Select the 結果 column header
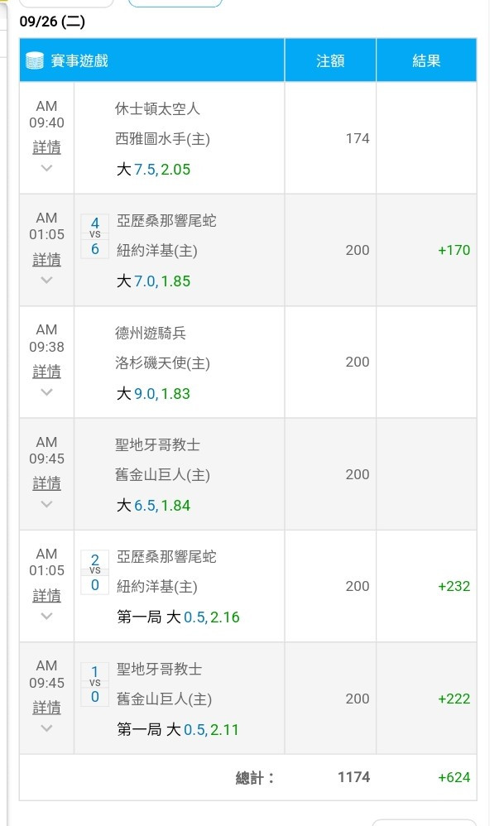The height and width of the screenshot is (826, 504). click(x=426, y=60)
